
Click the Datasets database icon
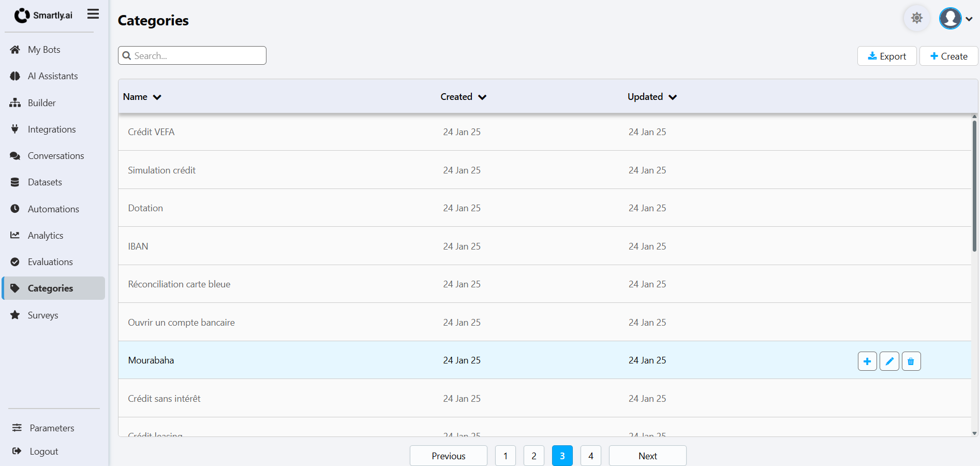(15, 182)
